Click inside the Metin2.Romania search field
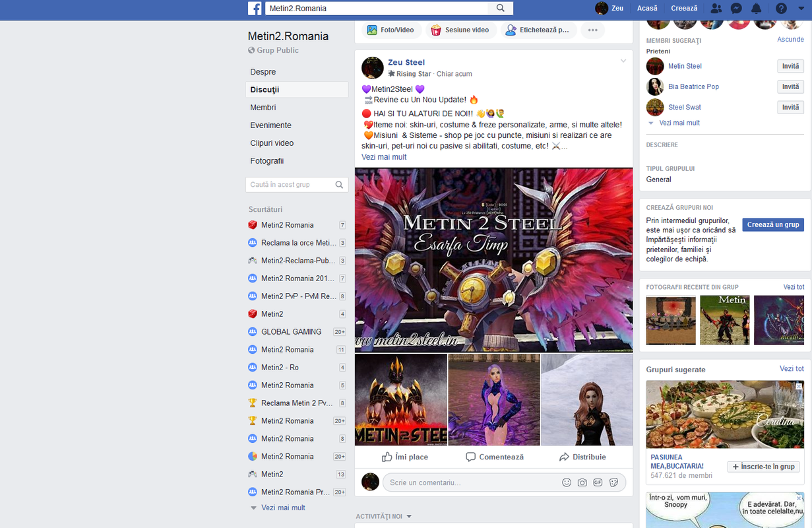 click(377, 9)
